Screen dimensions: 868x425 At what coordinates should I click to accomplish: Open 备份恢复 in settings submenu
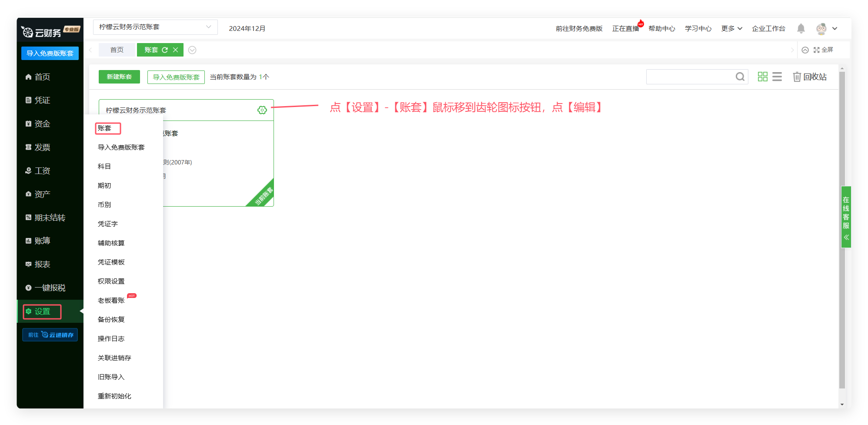pyautogui.click(x=111, y=320)
